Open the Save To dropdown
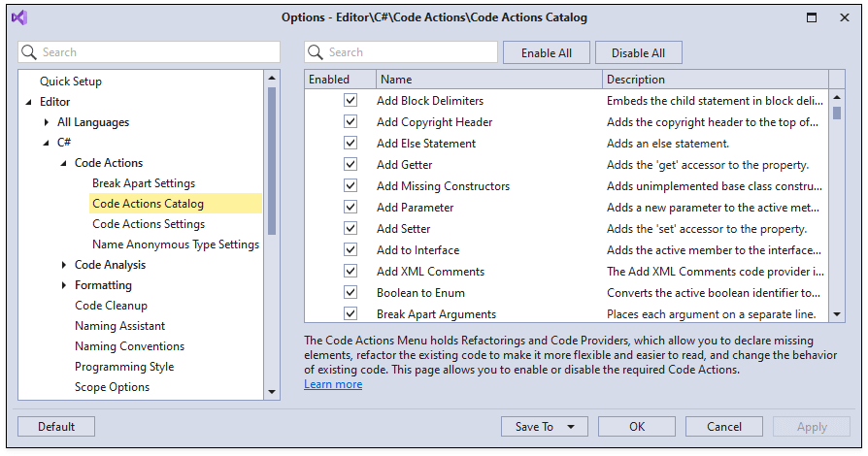 click(x=571, y=427)
